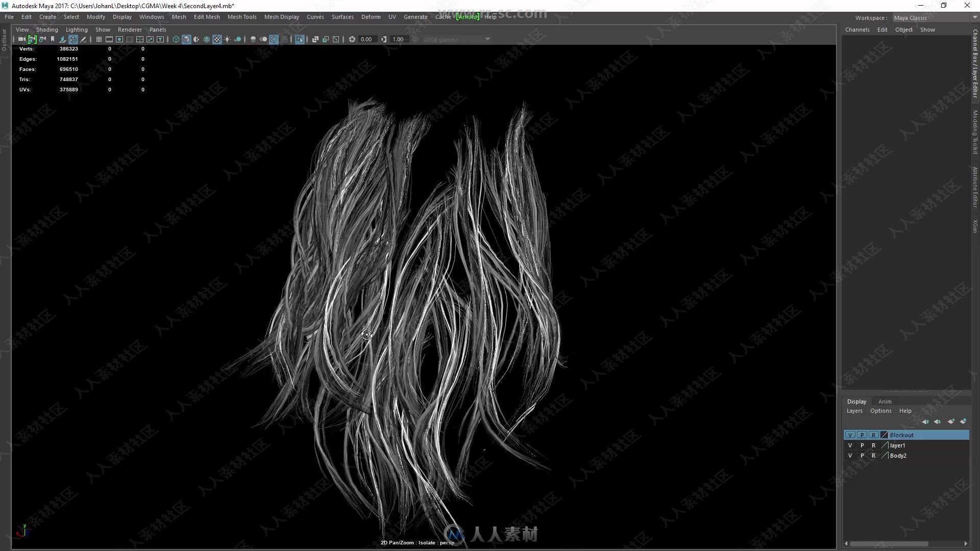Click Create new empty layer icon
This screenshot has height=551, width=980.
coord(951,421)
